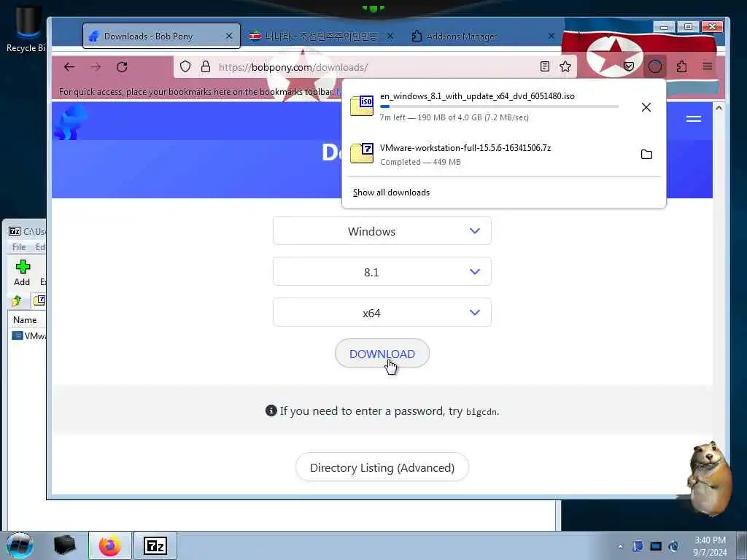This screenshot has width=747, height=560.
Task: Cancel the Windows 8.1 ISO download
Action: [x=646, y=107]
